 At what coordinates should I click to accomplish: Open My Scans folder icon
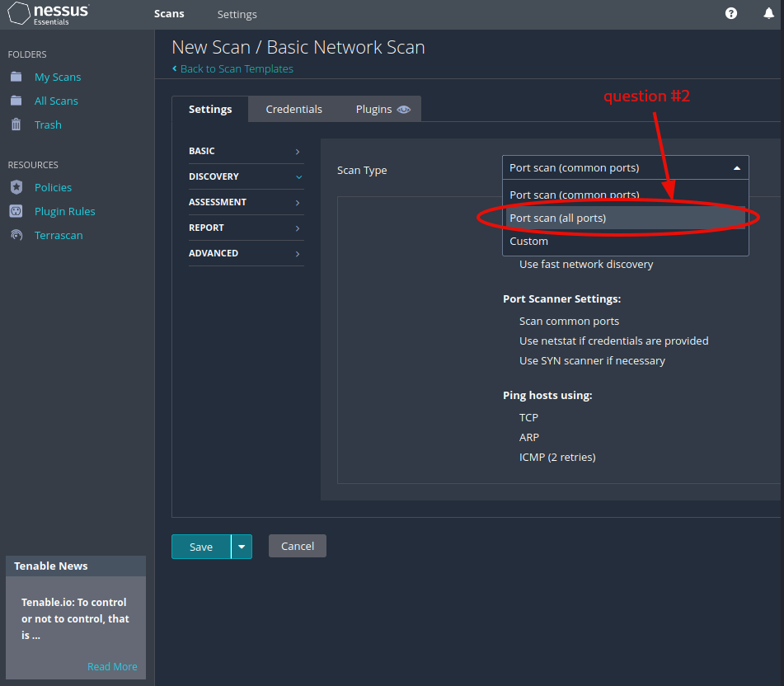coord(16,77)
